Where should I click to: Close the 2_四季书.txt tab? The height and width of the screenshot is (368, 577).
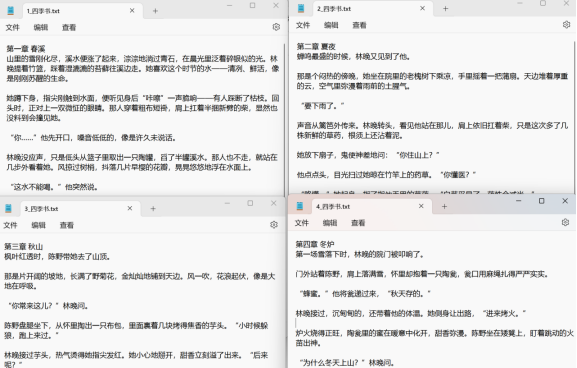[422, 8]
